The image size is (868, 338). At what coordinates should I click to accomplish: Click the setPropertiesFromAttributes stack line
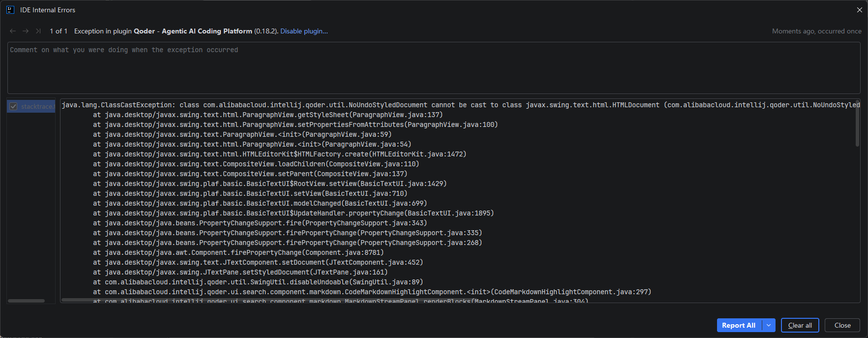tap(295, 124)
